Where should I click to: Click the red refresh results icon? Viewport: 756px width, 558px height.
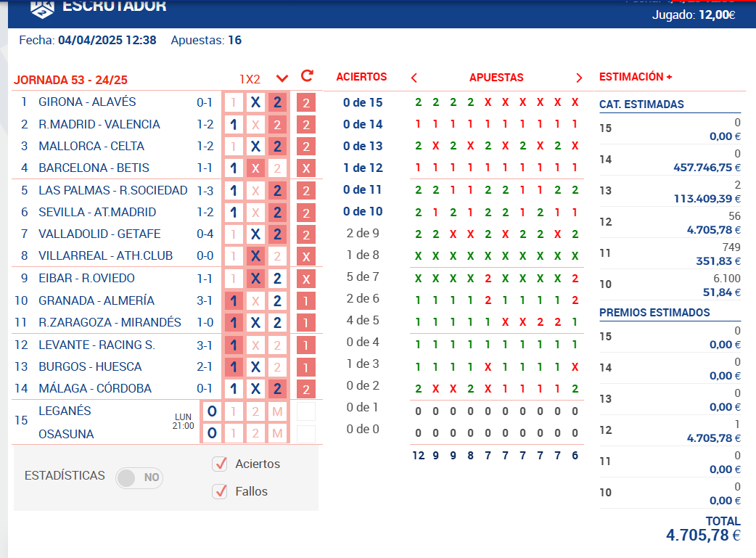[307, 76]
